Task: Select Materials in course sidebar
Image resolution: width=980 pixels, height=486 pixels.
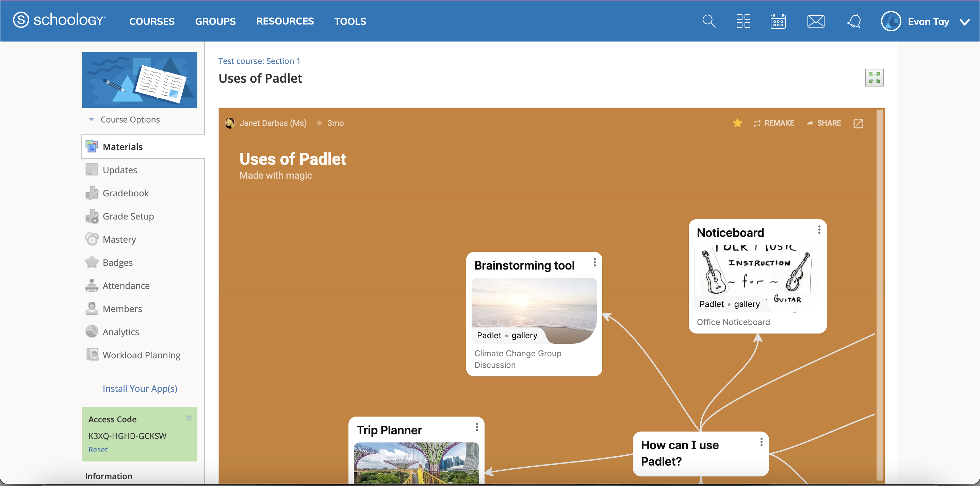Action: (143, 147)
